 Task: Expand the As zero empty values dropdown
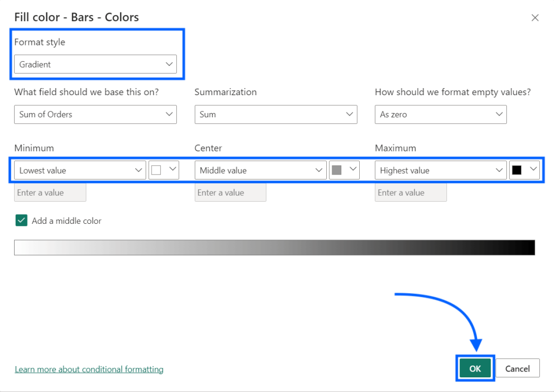click(440, 115)
